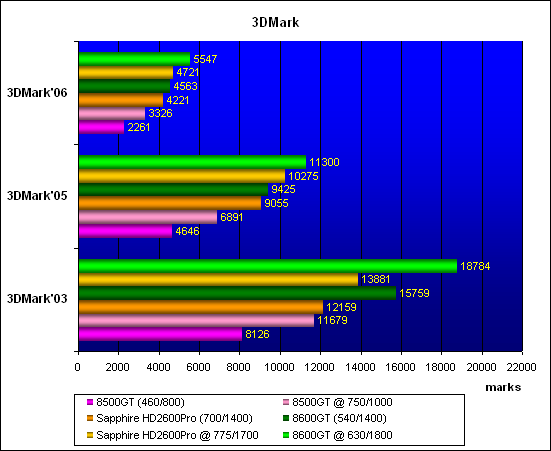Screen dimensions: 551x451
Task: Click the chart title "3DMark"
Action: click(x=276, y=22)
